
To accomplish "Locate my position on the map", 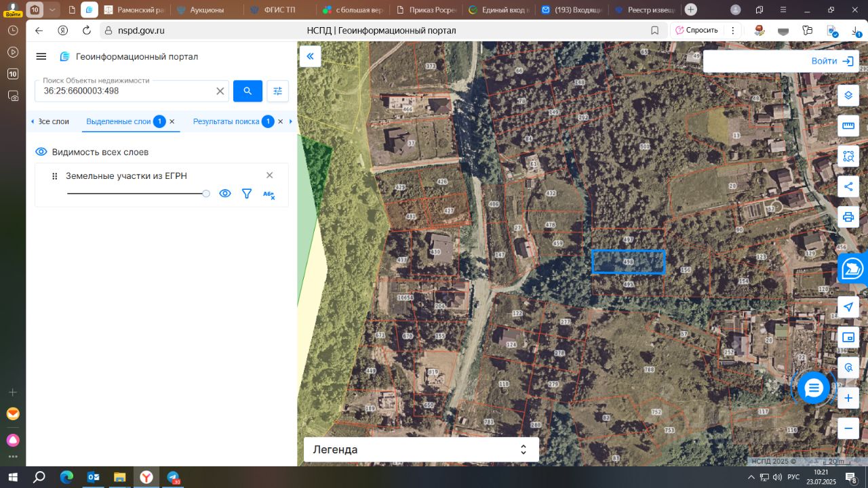I will 848,307.
